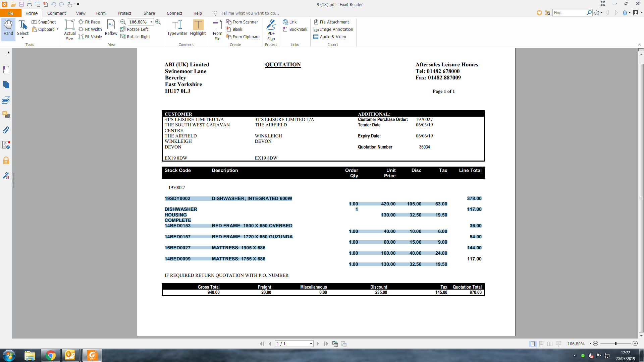
Task: Toggle facing pages view mode
Action: [550, 344]
